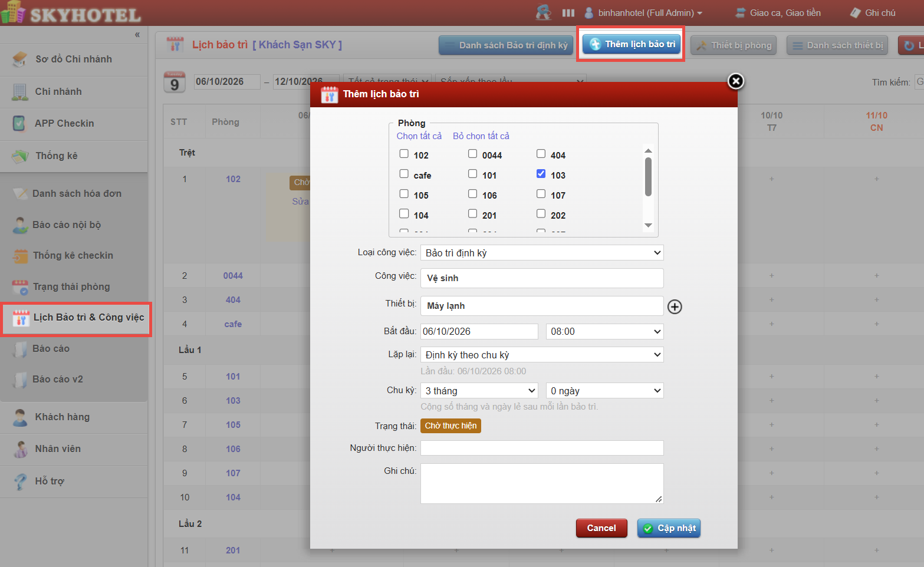The width and height of the screenshot is (924, 567).
Task: Open the 0 ngày cycle dropdown
Action: coord(604,391)
